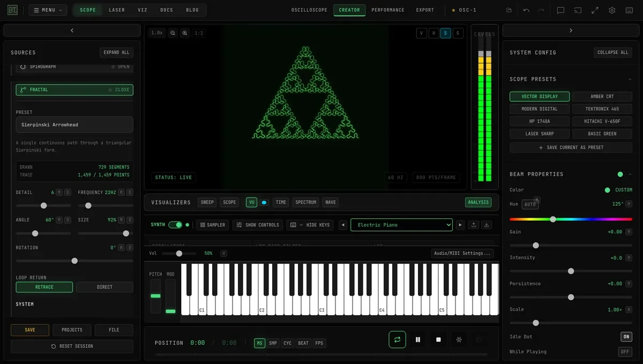This screenshot has height=364, width=643.
Task: Adjust the Hue rainbow slider
Action: 571,219
